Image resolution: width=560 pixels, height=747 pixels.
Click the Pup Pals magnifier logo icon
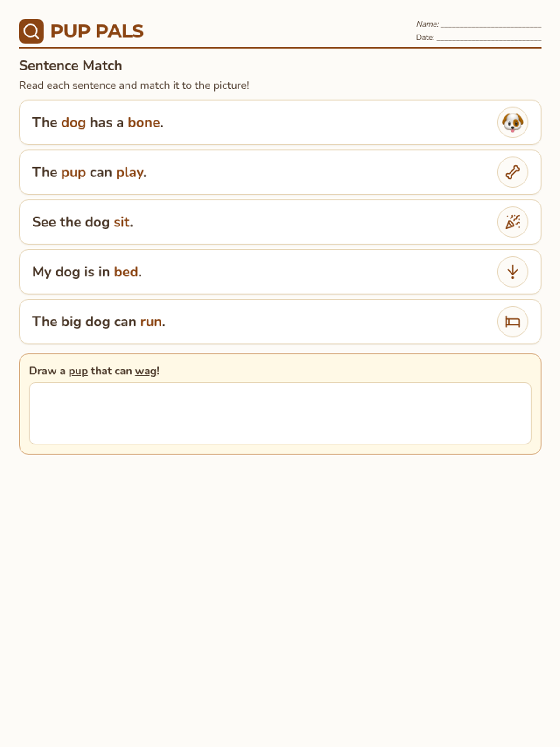[x=31, y=31]
